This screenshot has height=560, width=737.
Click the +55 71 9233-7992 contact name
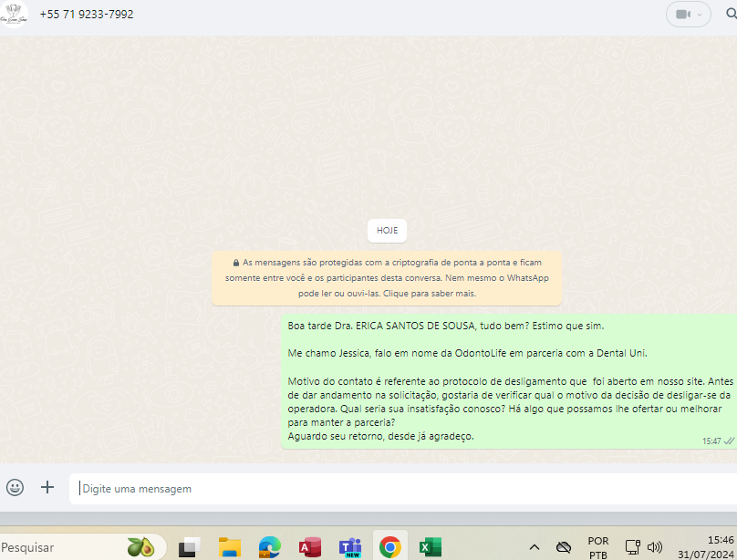coord(87,15)
